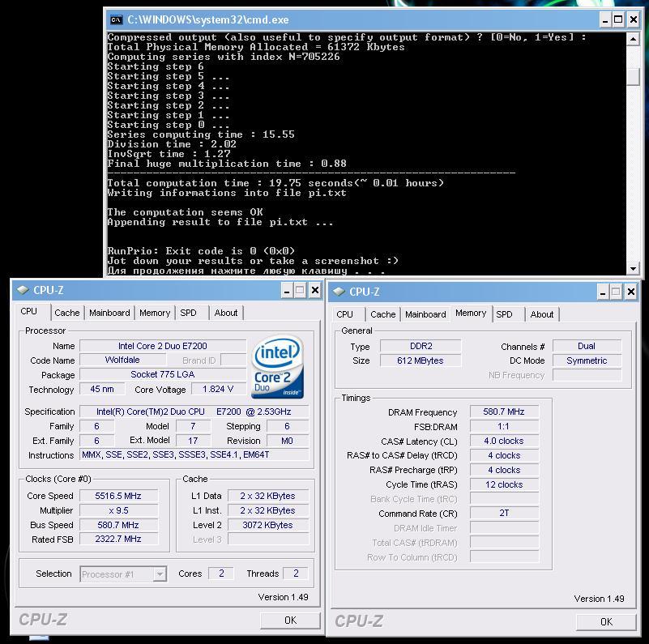Close the left CPU-Z window

point(315,291)
